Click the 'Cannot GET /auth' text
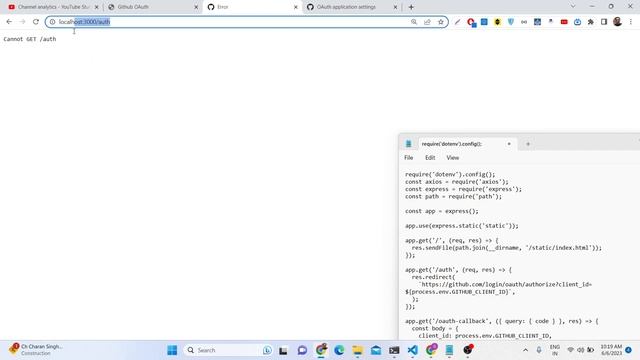 point(30,39)
